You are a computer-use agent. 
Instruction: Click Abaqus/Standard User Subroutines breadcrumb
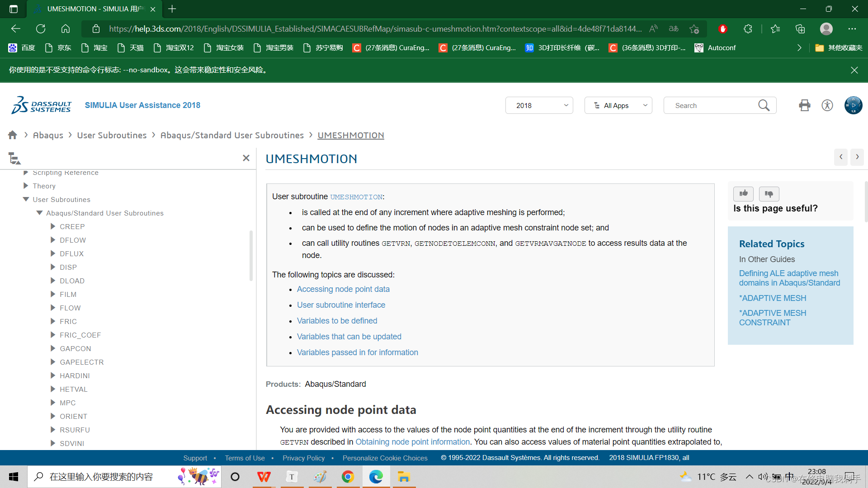pyautogui.click(x=232, y=135)
